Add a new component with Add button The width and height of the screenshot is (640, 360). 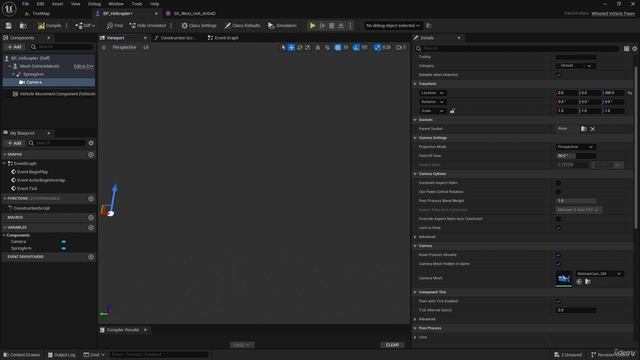click(x=14, y=47)
